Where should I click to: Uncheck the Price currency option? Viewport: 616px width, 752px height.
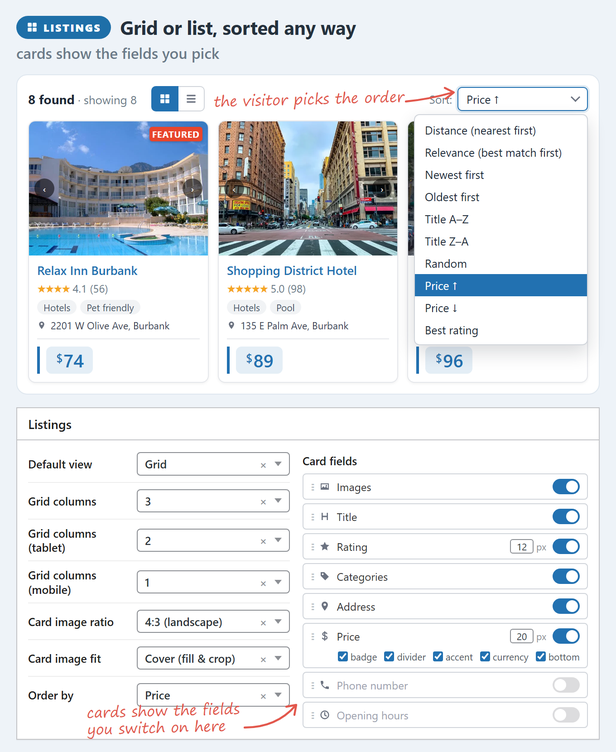485,657
